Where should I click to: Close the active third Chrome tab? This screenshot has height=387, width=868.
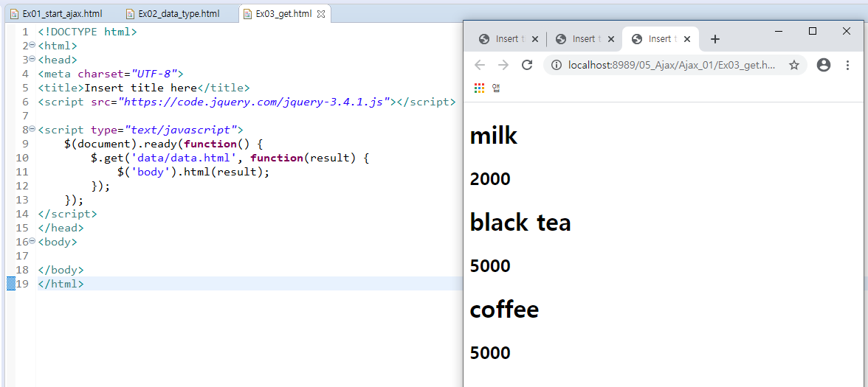[687, 39]
